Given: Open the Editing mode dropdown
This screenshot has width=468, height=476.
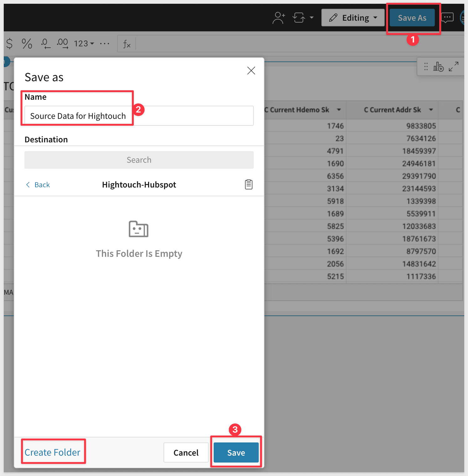Looking at the screenshot, I should pos(353,18).
